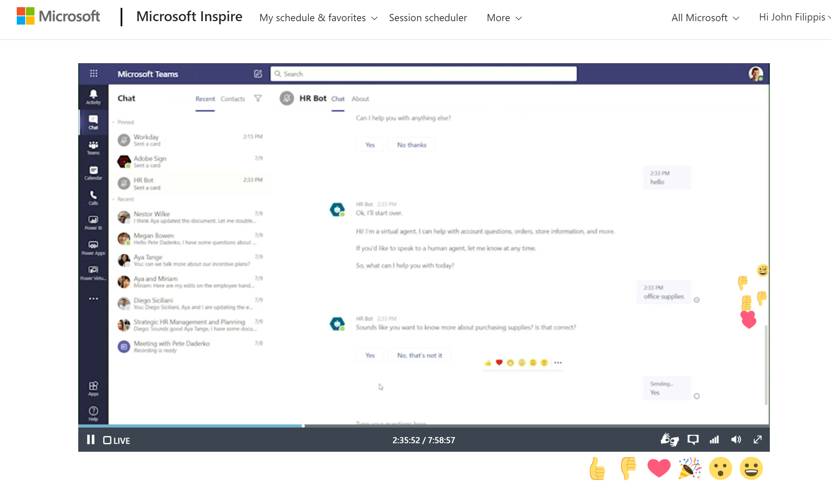This screenshot has width=831, height=504.
Task: Open Power BI in Teams sidebar
Action: pyautogui.click(x=93, y=223)
